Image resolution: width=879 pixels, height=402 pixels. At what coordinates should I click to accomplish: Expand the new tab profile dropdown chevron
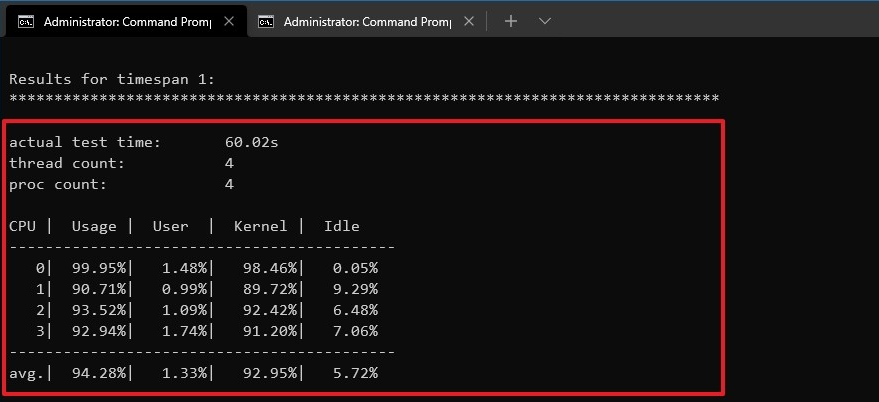[x=545, y=21]
